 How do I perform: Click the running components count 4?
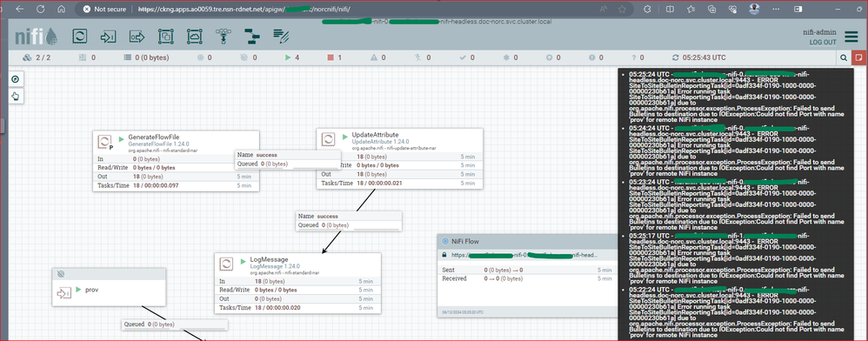point(291,57)
